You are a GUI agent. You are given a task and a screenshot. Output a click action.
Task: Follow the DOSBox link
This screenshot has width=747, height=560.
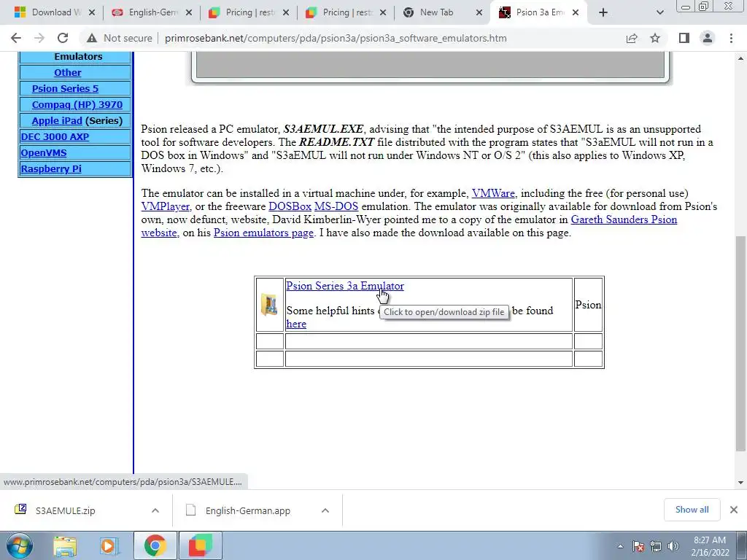(290, 206)
